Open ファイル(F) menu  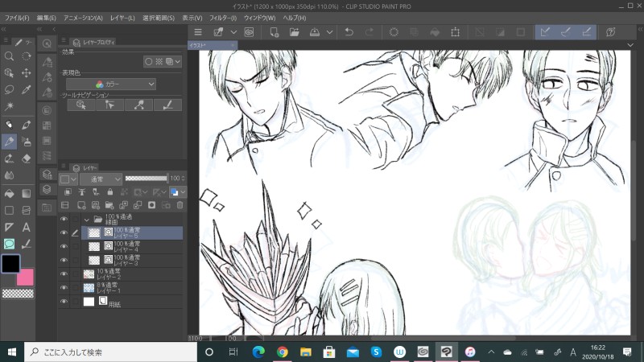(17, 18)
